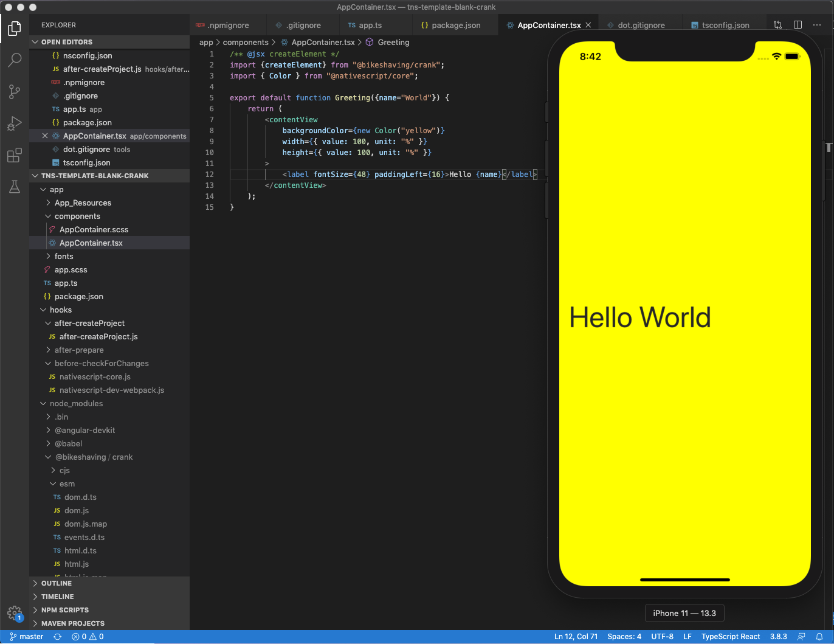Click the notifications bell in status bar
This screenshot has width=834, height=644.
click(x=819, y=637)
